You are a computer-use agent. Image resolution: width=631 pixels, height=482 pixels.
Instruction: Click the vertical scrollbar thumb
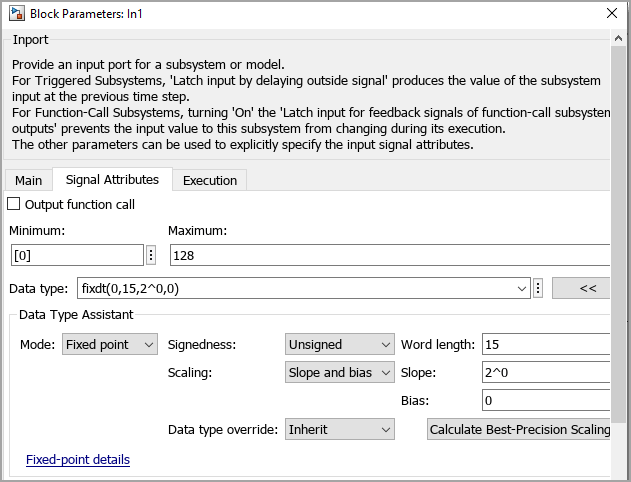(618, 233)
